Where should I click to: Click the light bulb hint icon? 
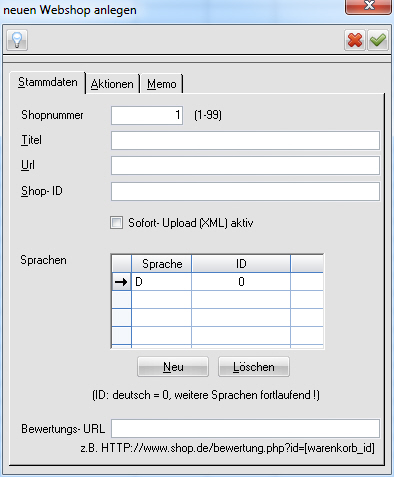pyautogui.click(x=17, y=40)
